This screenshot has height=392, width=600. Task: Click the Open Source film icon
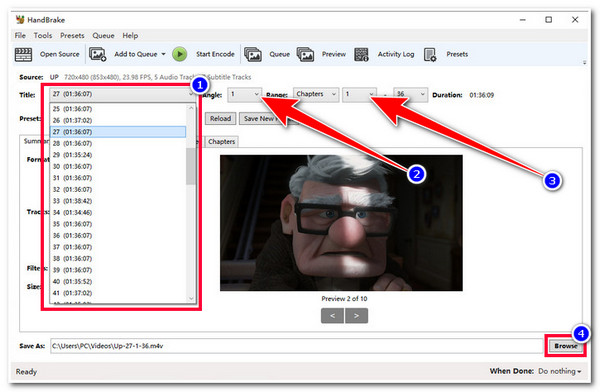point(23,54)
